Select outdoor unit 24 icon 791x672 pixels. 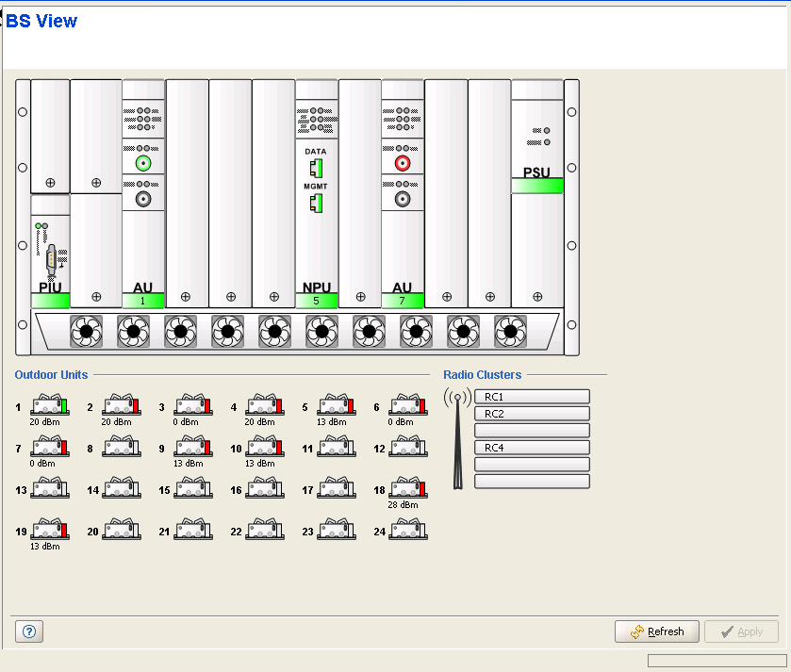pos(407,532)
